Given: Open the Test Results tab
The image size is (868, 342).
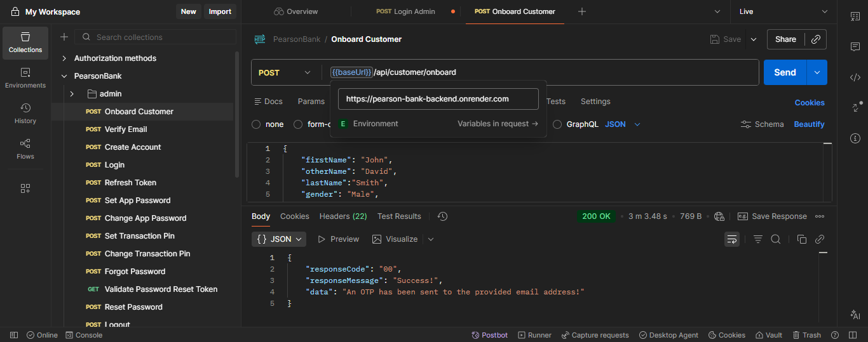Looking at the screenshot, I should 399,216.
